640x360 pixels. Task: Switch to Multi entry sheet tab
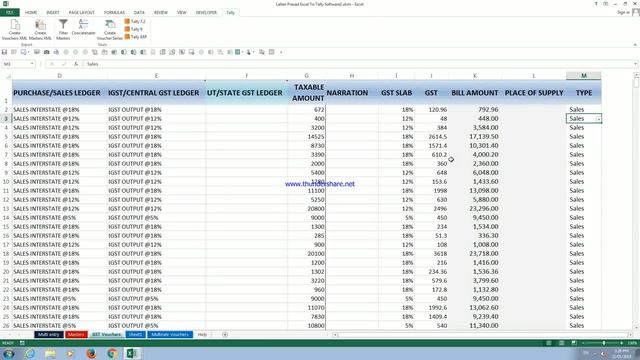49,335
